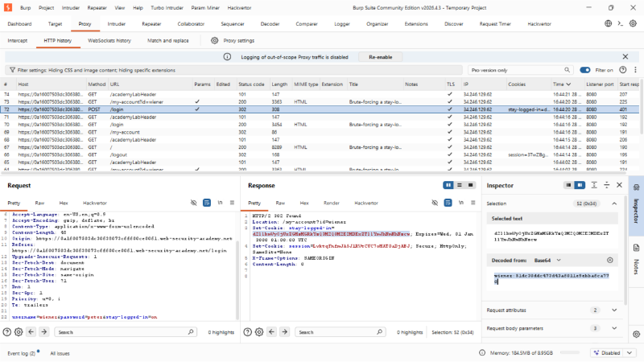The image size is (644, 362).
Task: Open settings gear under the Response panel
Action: pos(259,332)
